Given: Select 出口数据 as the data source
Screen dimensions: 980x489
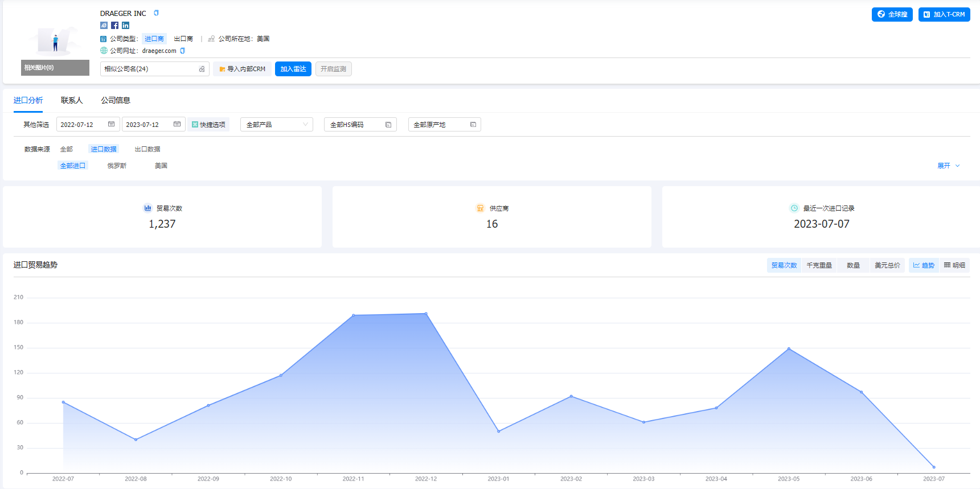Looking at the screenshot, I should pyautogui.click(x=147, y=149).
